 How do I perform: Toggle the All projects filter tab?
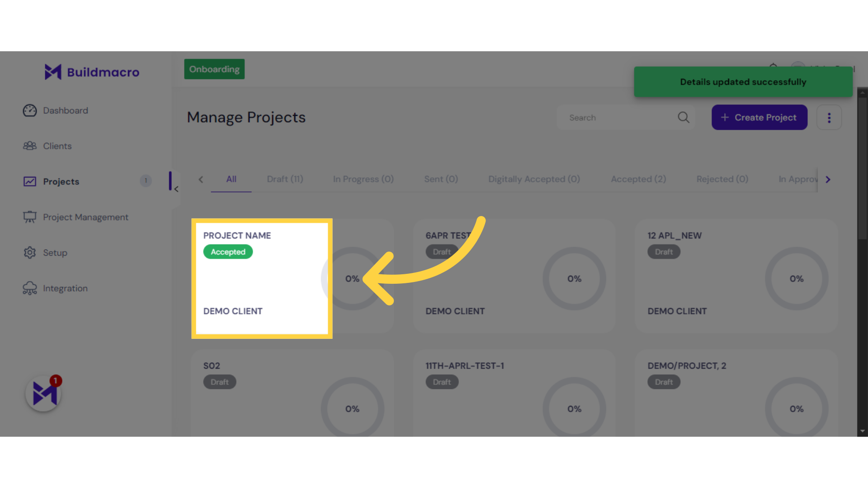(231, 179)
